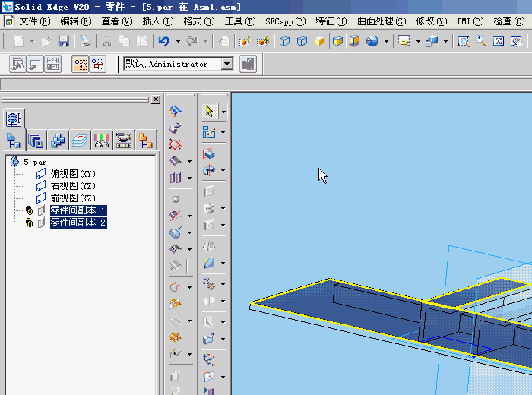Select the 5.par root node

(35, 162)
